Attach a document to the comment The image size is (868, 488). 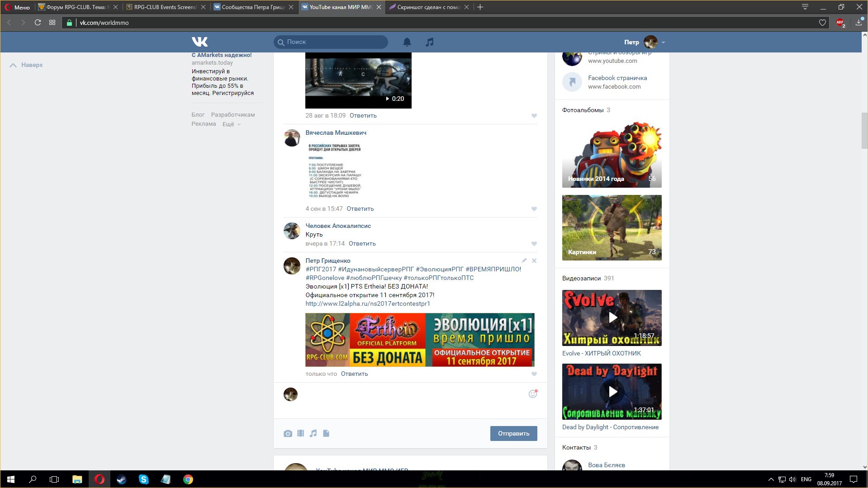tap(326, 433)
